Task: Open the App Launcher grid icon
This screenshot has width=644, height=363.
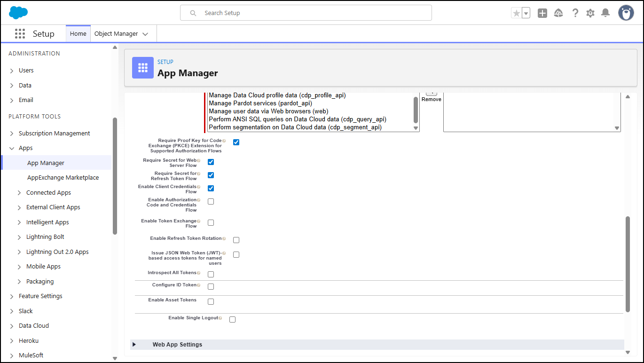Action: (20, 34)
